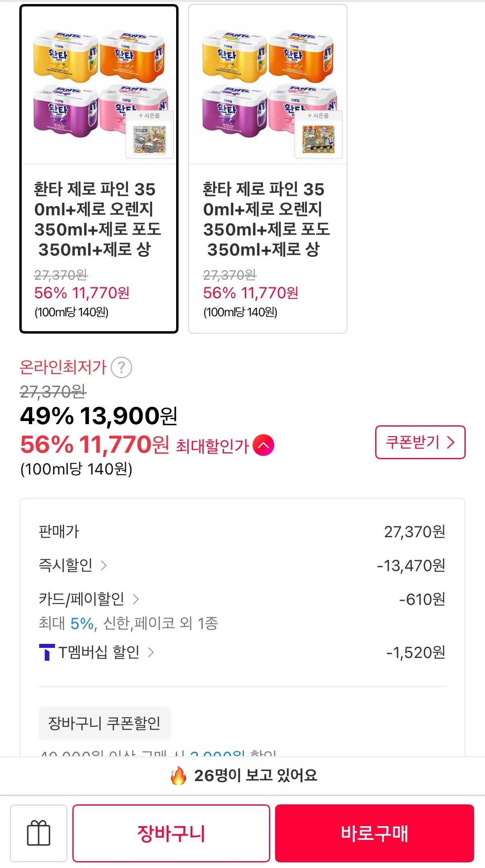Click the question mark help icon beside 온라인최저가
This screenshot has width=485, height=868.
point(121,367)
